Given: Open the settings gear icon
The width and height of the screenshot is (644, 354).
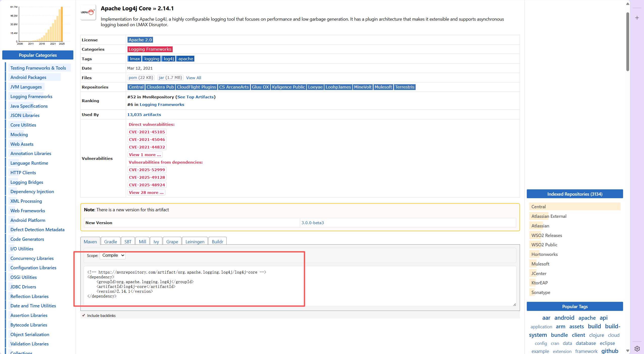Looking at the screenshot, I should [x=637, y=349].
